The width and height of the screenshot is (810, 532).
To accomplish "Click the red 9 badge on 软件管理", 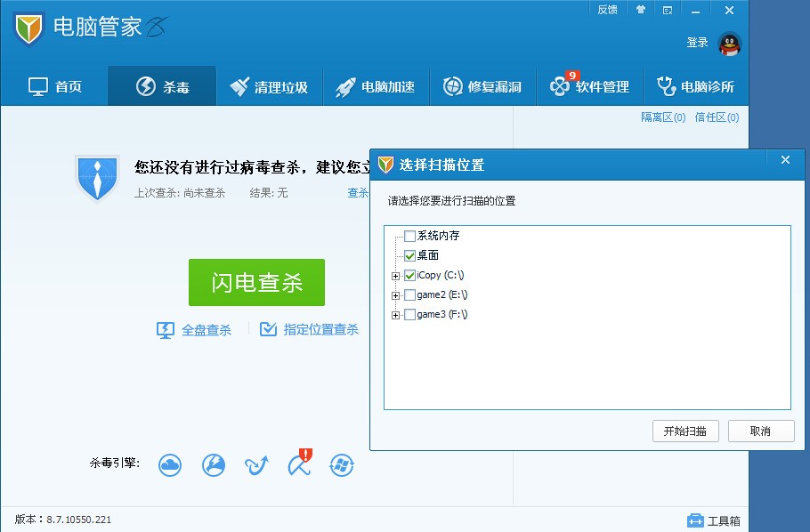I will (x=571, y=76).
